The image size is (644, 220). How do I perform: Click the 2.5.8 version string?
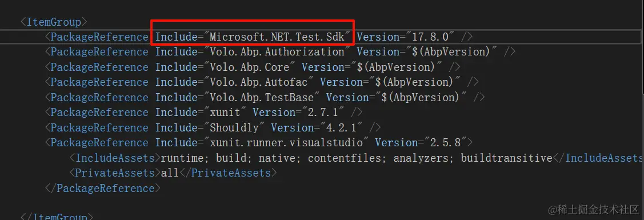coord(445,143)
